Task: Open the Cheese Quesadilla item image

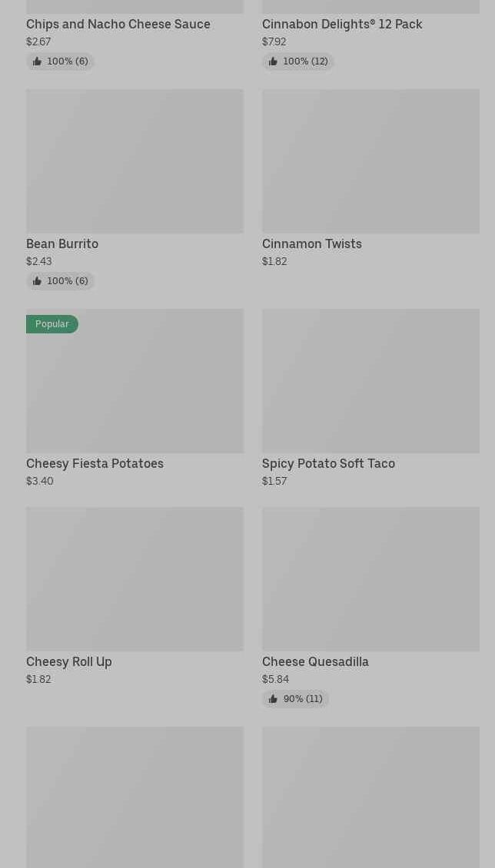Action: click(x=370, y=579)
